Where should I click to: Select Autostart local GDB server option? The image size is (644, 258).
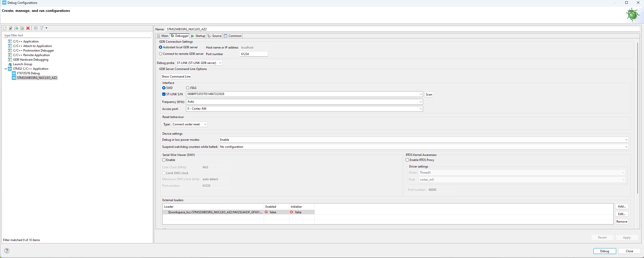pos(160,47)
